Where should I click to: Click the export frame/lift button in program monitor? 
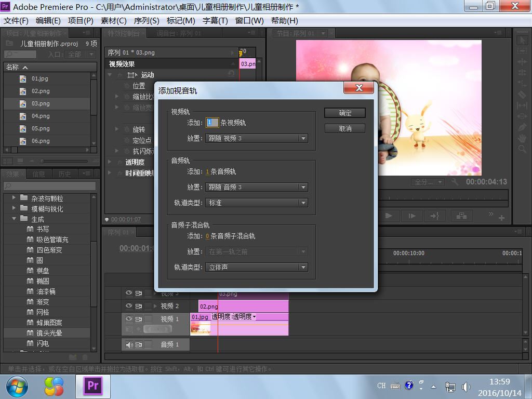click(461, 216)
